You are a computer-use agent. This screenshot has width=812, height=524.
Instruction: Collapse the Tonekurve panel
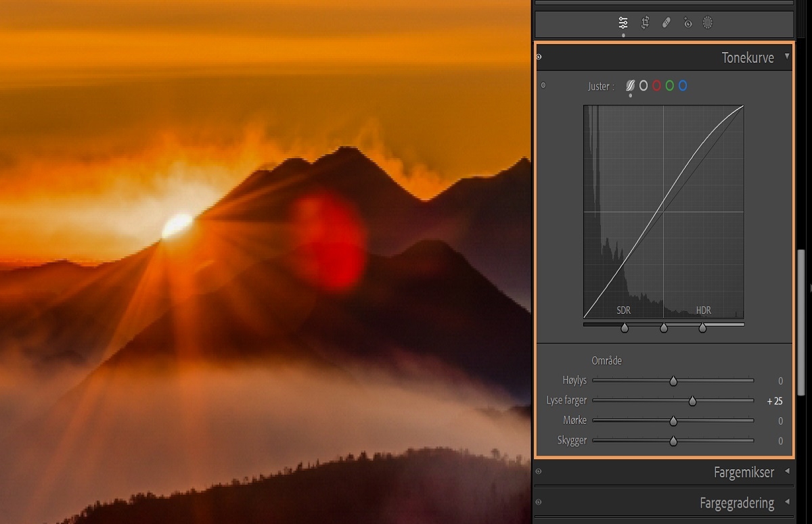pyautogui.click(x=787, y=57)
